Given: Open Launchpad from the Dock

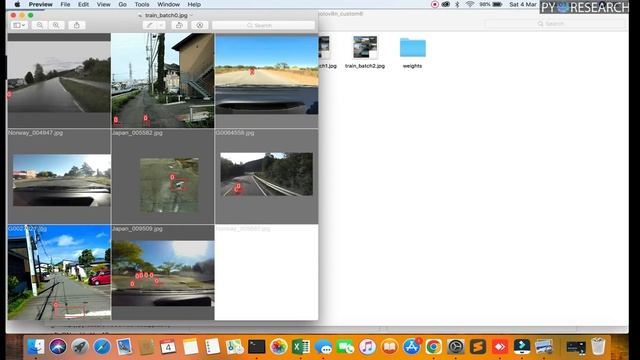Looking at the screenshot, I should point(80,347).
